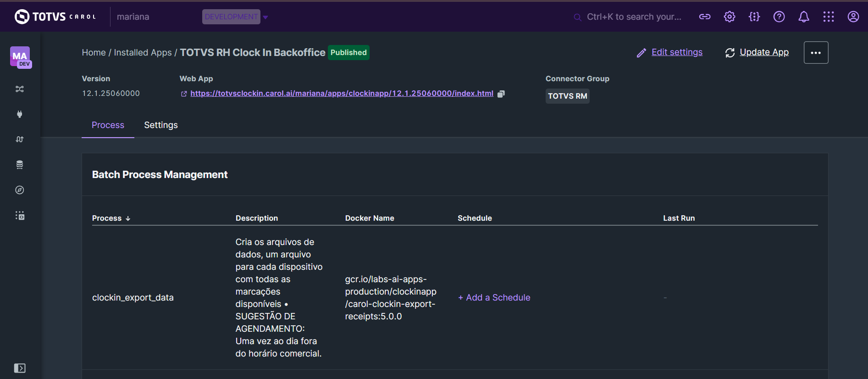The image size is (868, 379).
Task: Click the Version label
Action: click(x=96, y=78)
